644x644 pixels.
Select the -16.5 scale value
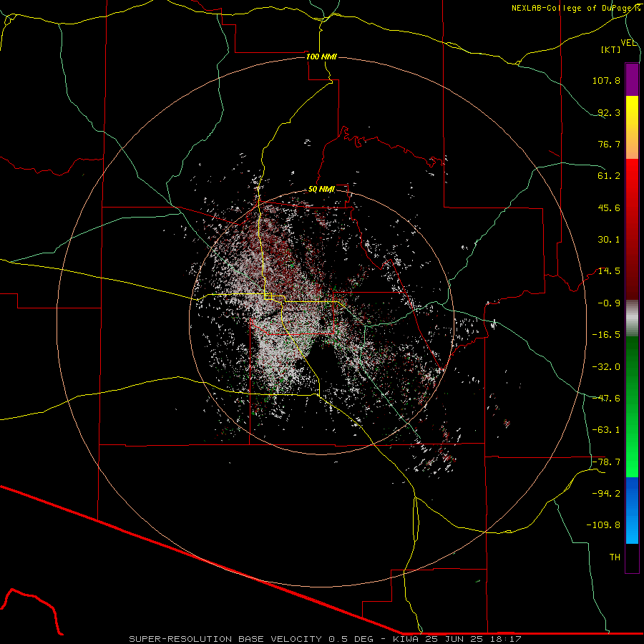point(606,335)
